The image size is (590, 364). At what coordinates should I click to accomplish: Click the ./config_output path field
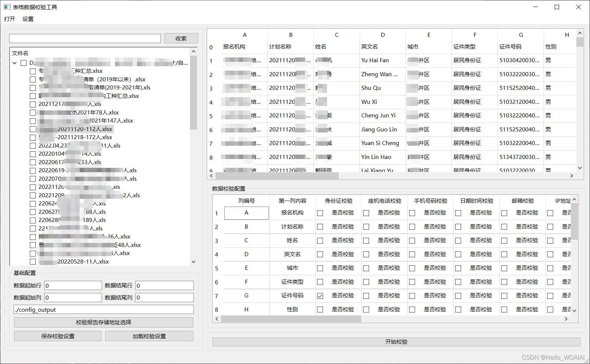[103, 310]
